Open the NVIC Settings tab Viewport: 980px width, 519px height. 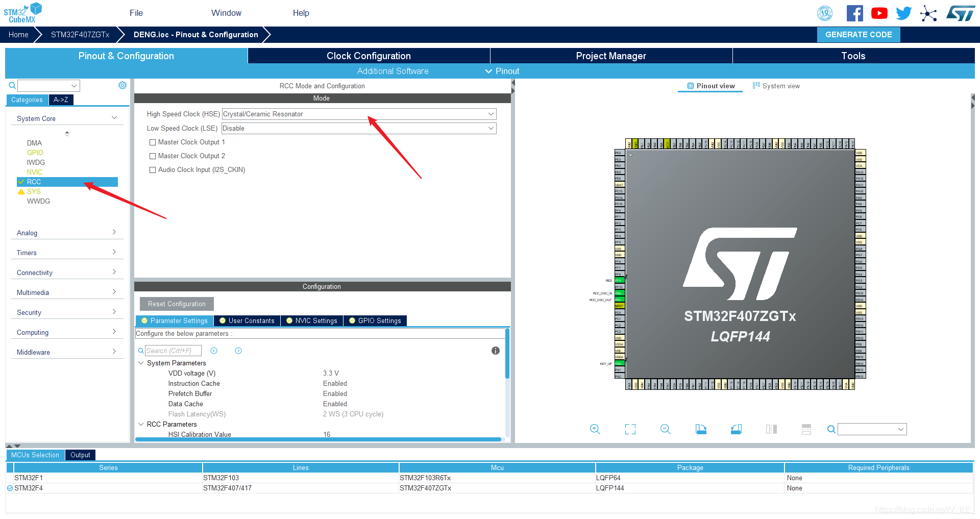(x=311, y=320)
